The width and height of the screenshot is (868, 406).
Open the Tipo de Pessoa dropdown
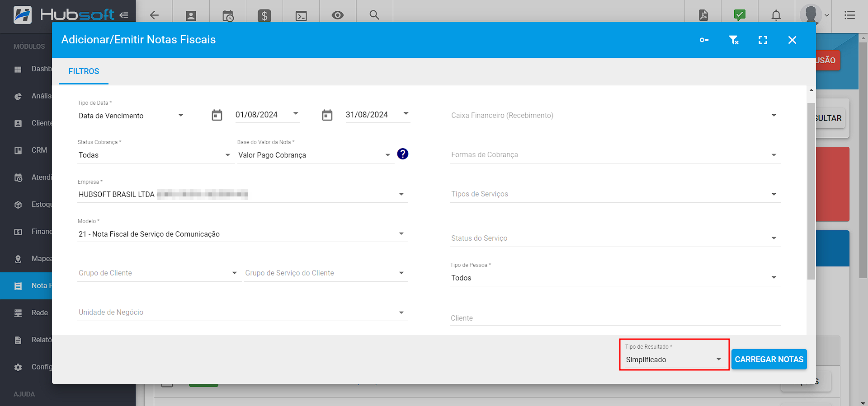point(615,278)
